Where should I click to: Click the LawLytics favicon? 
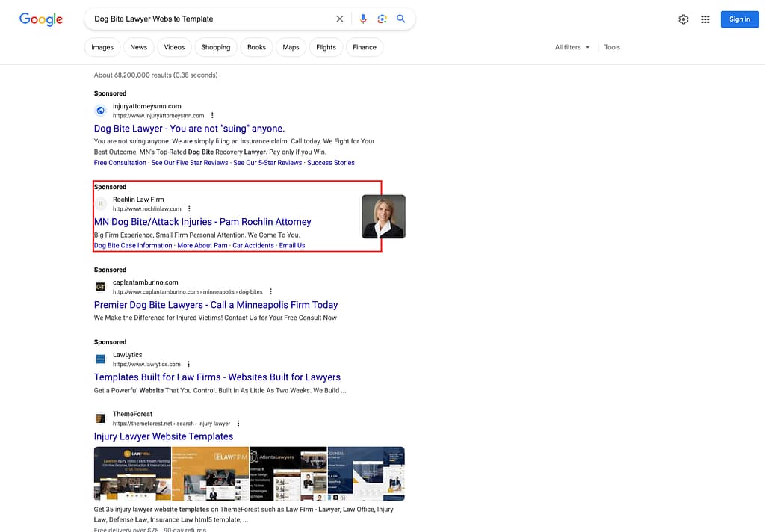[101, 359]
